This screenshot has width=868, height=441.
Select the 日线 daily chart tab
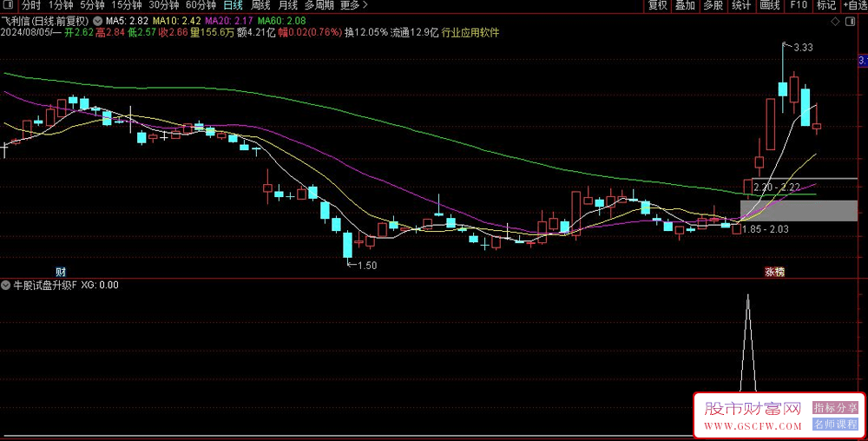tap(233, 5)
